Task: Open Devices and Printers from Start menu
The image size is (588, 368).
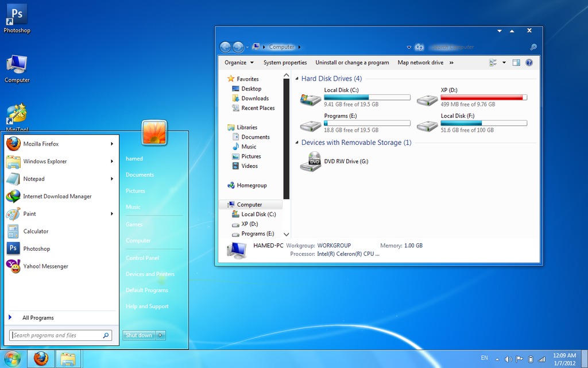Action: [x=150, y=274]
